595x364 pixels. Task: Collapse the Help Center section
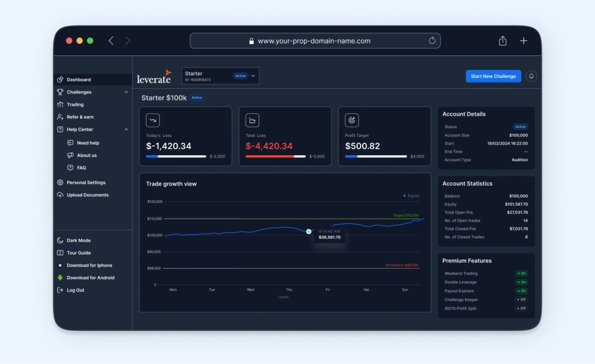coord(126,129)
